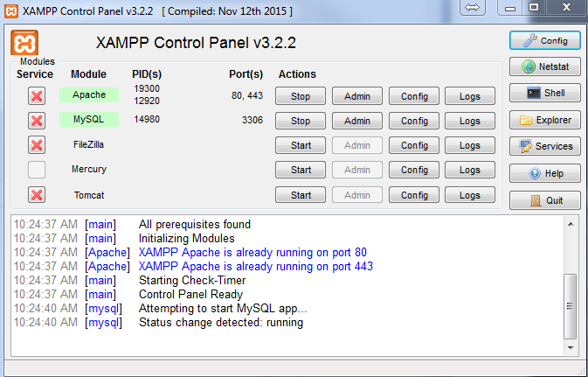Click the Mercury module name
Viewport: 588px width, 377px height.
89,169
